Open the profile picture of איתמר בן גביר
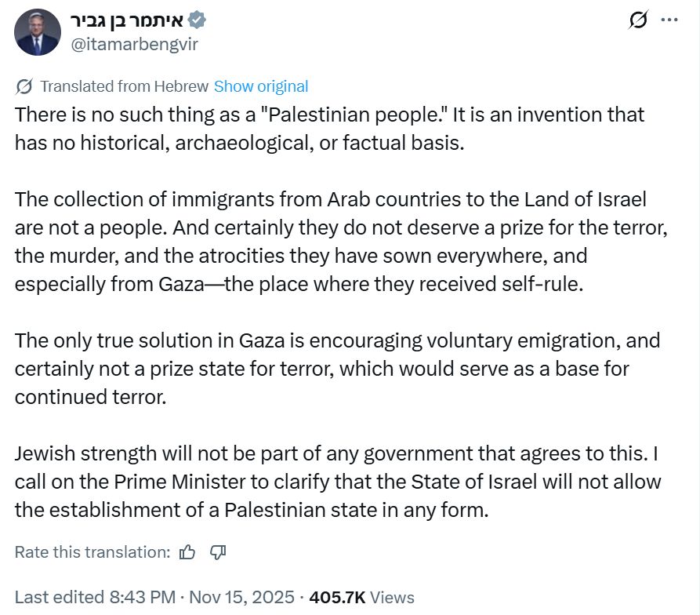 tap(37, 33)
